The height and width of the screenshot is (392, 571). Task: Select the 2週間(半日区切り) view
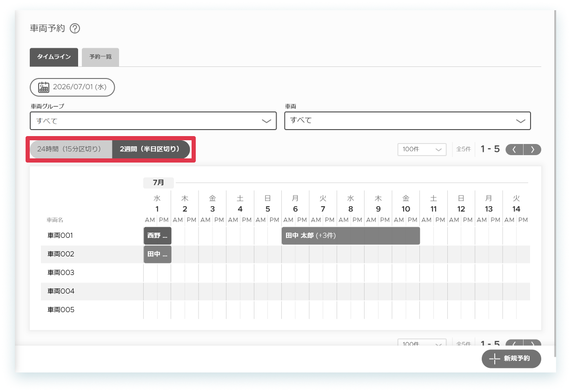pyautogui.click(x=151, y=150)
